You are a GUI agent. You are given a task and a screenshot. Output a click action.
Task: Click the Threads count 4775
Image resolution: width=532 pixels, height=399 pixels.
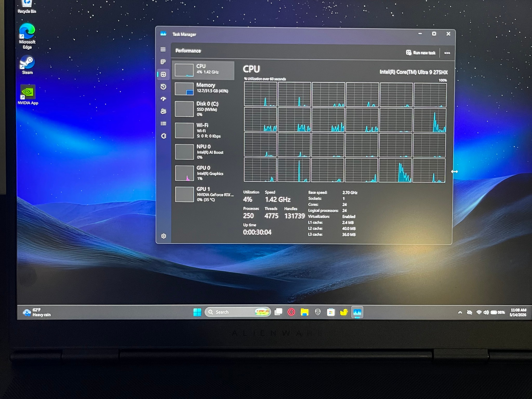click(271, 216)
